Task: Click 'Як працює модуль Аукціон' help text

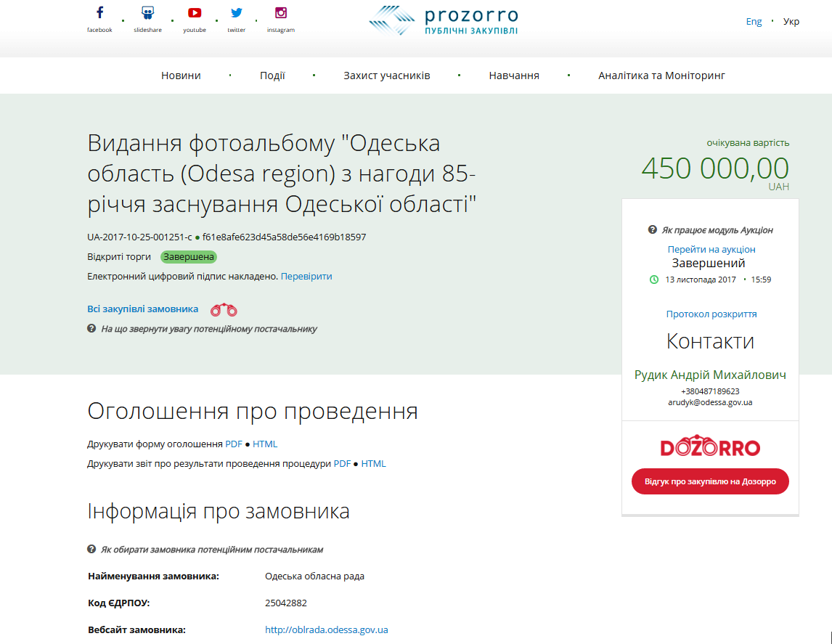Action: (x=717, y=230)
